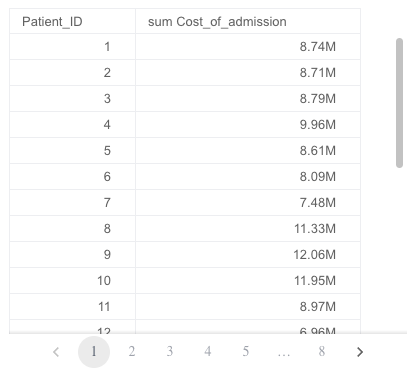Select current page 1 in pagination

tap(94, 352)
